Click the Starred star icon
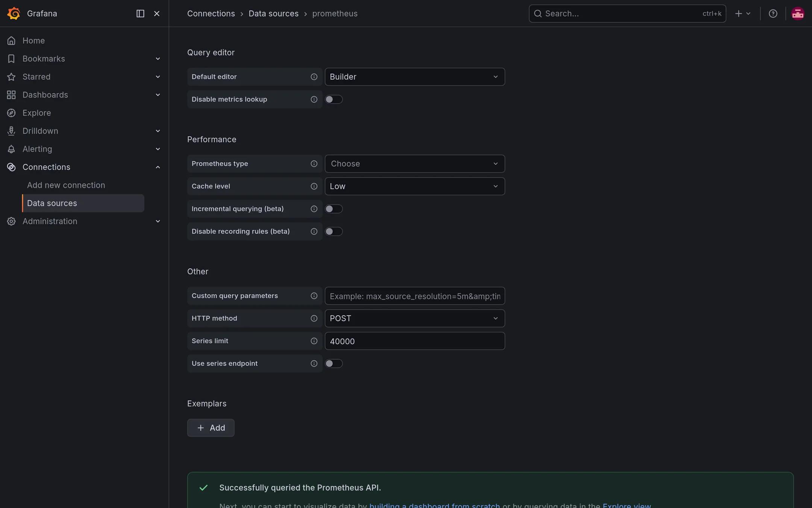Viewport: 812px width, 508px height. coord(11,77)
